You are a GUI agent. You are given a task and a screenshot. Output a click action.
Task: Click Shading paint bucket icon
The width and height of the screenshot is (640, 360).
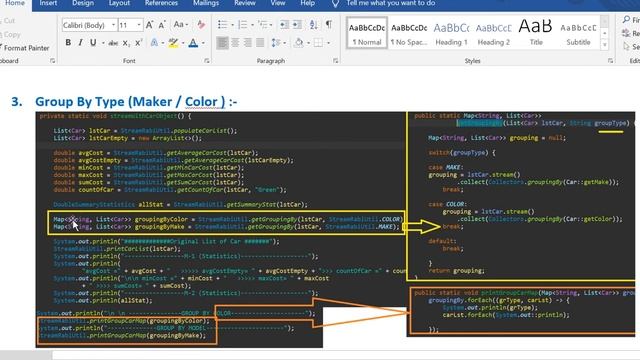(299, 42)
